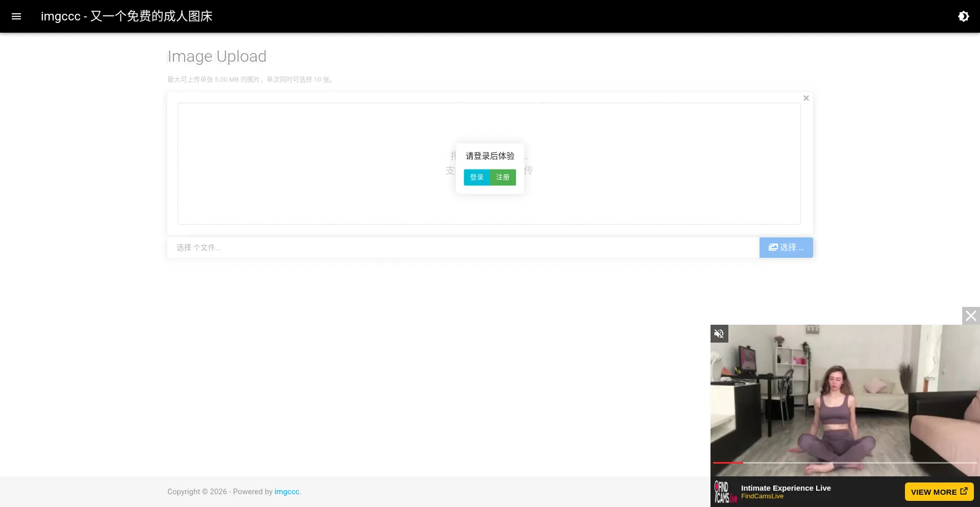
Task: Click the 选择 个文件 file input field
Action: pyautogui.click(x=463, y=248)
